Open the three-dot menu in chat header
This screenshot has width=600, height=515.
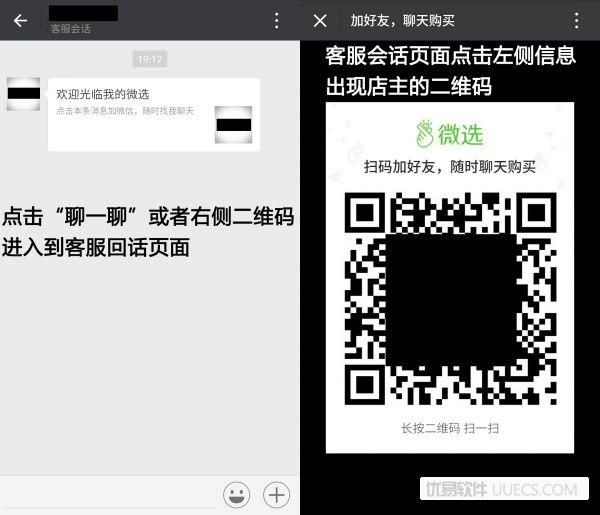[x=276, y=21]
